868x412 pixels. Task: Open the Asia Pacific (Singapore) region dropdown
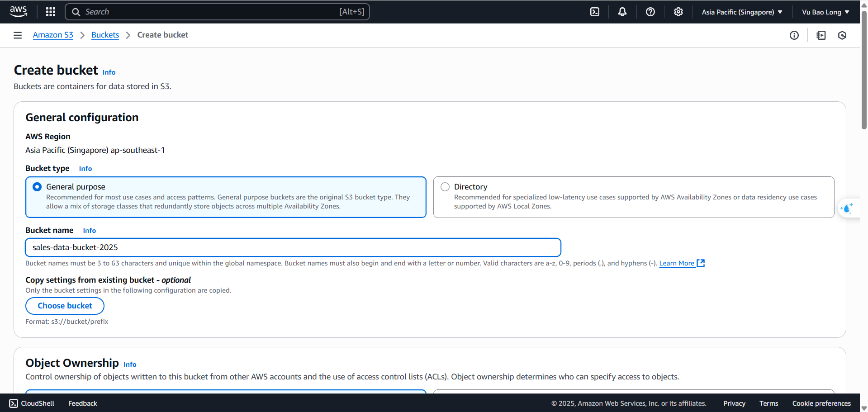[742, 12]
